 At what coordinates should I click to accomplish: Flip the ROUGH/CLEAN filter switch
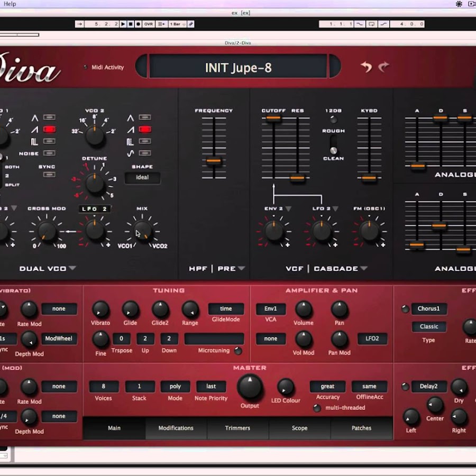(333, 145)
